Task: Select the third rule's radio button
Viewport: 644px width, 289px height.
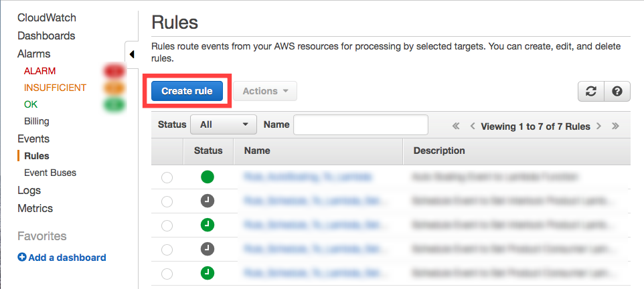Action: [167, 225]
